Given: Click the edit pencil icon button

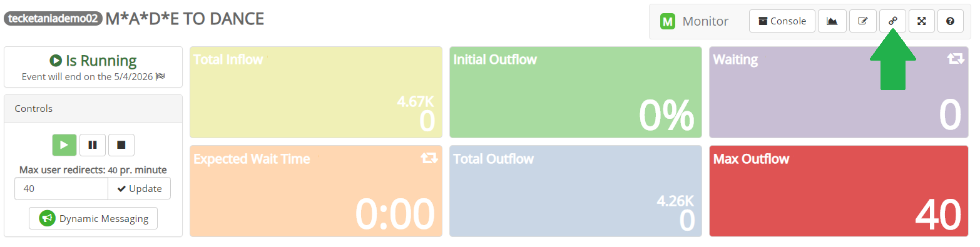Looking at the screenshot, I should [862, 21].
